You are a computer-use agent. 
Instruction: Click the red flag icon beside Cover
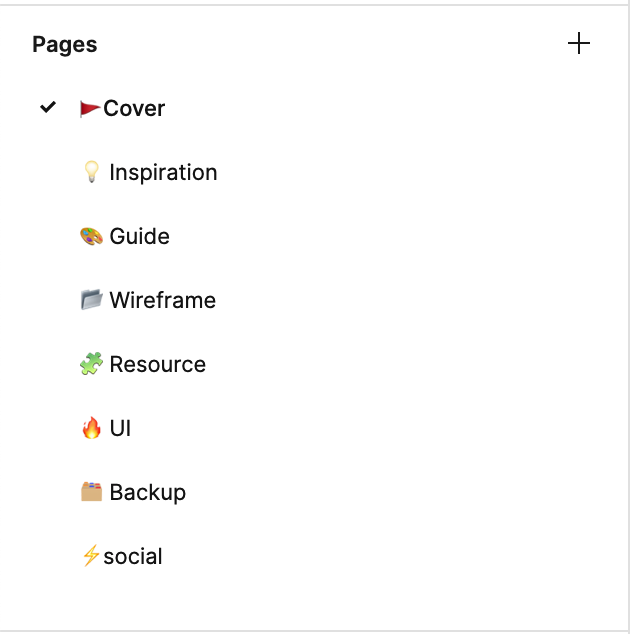click(90, 108)
